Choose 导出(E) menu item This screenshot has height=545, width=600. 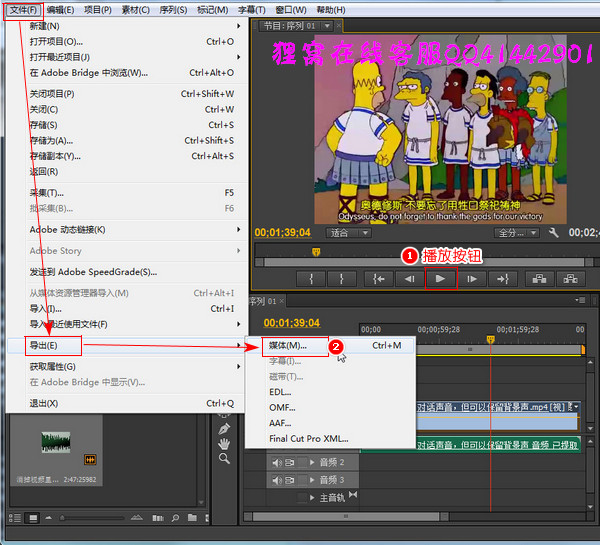click(x=126, y=346)
